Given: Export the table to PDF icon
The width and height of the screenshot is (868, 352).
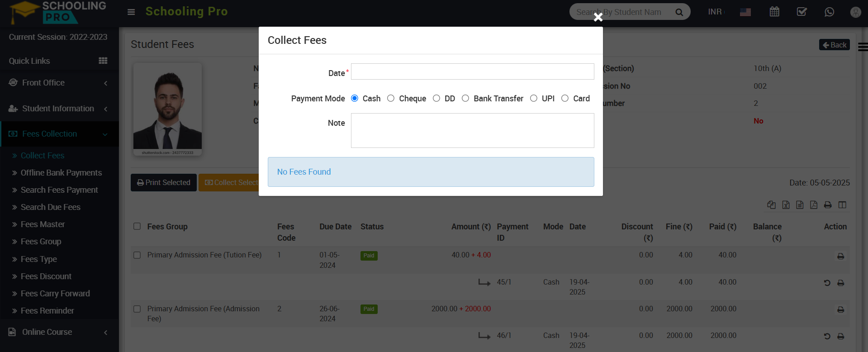Looking at the screenshot, I should [814, 205].
